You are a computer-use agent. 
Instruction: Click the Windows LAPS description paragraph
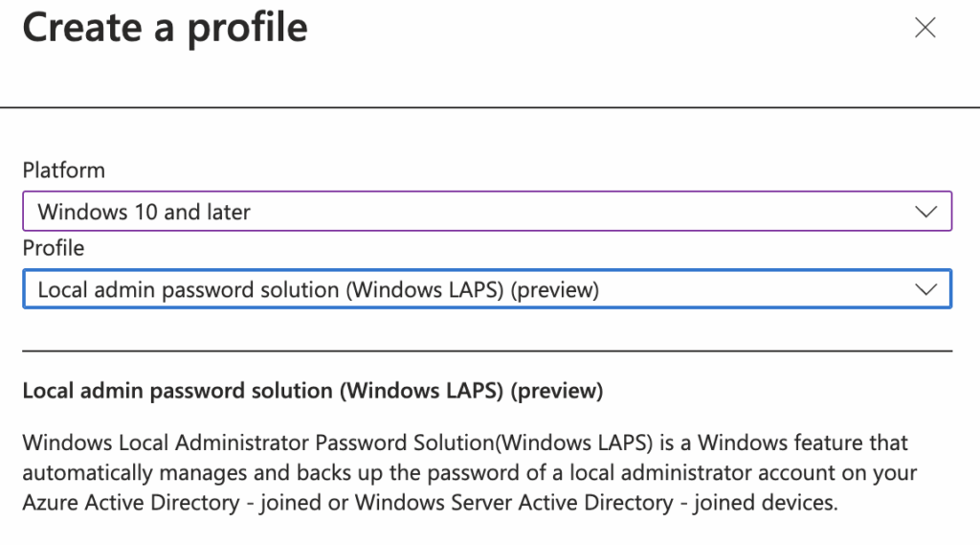coord(469,473)
